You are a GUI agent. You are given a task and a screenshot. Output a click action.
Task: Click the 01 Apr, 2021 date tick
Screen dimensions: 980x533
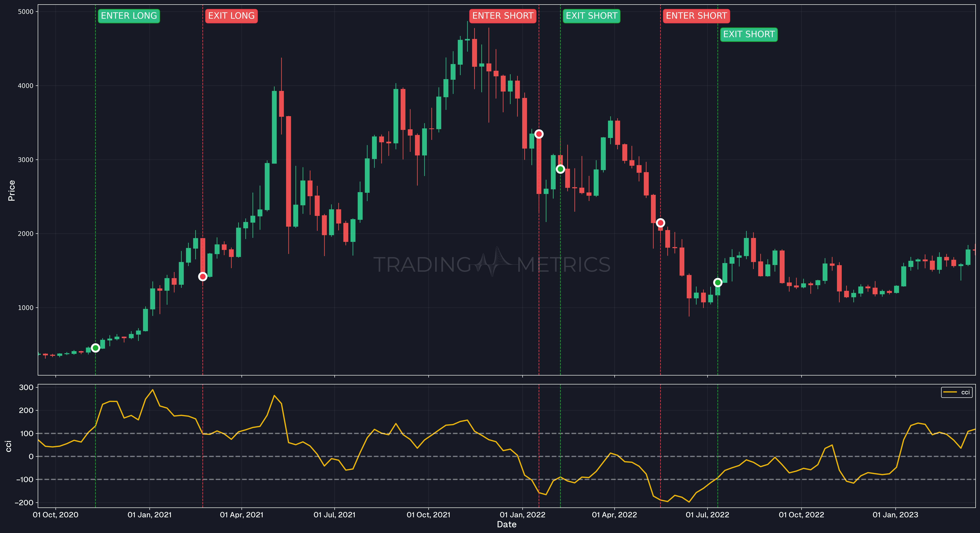242,515
